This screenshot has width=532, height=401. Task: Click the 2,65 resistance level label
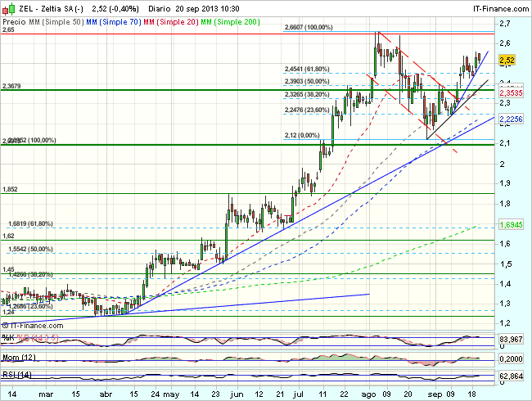(8, 29)
